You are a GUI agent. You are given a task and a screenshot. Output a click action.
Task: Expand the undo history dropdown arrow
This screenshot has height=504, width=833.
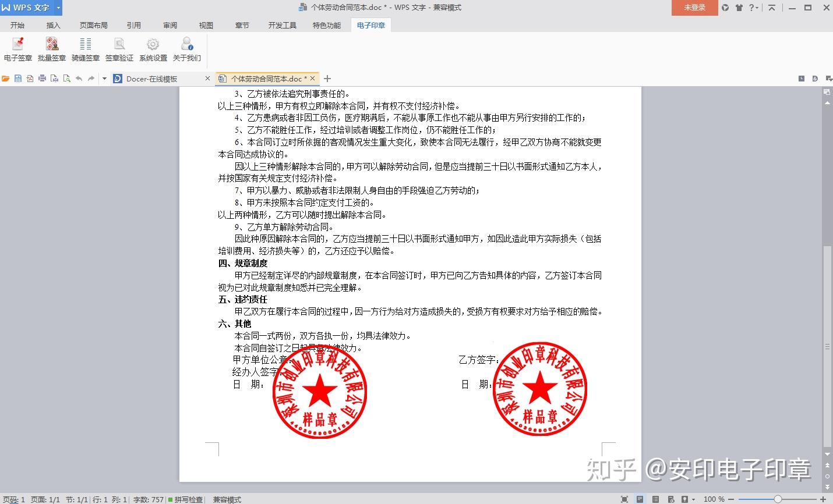[104, 79]
